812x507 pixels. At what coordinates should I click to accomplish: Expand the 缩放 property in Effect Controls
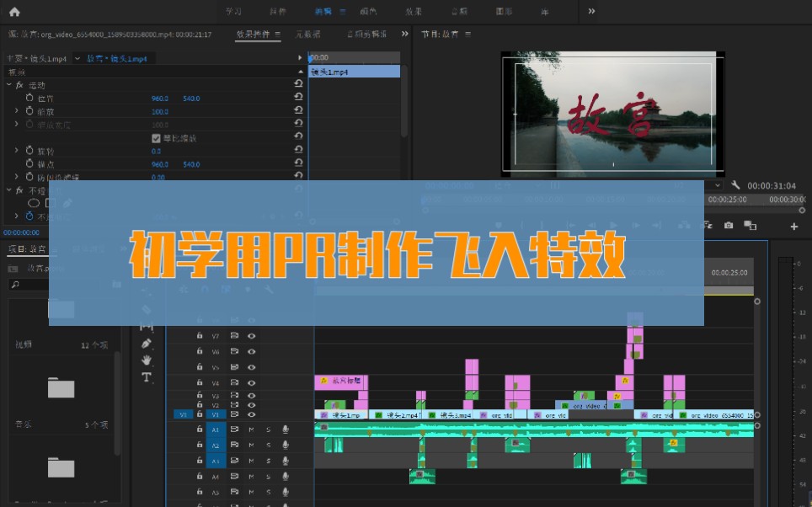(16, 111)
